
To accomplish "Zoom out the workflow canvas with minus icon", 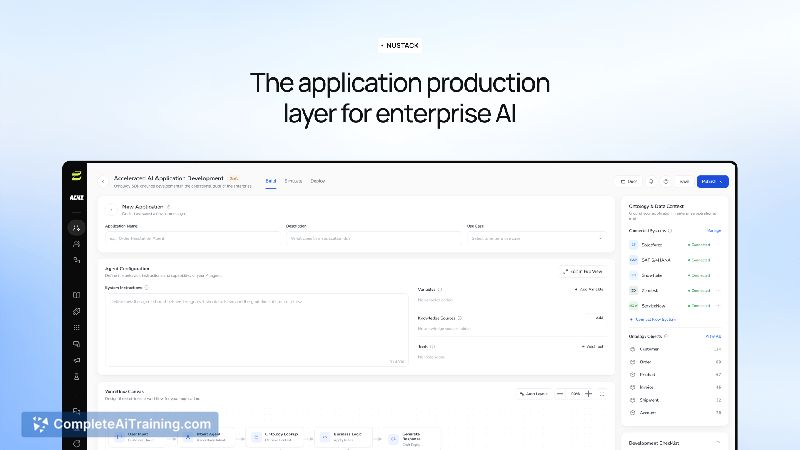I will click(x=560, y=394).
